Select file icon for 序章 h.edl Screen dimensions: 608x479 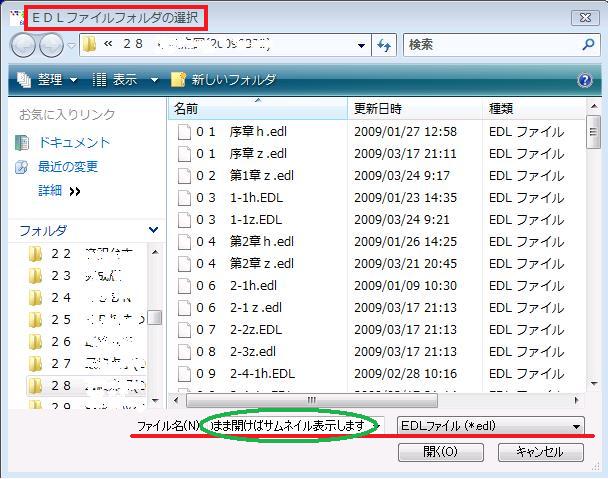point(183,132)
